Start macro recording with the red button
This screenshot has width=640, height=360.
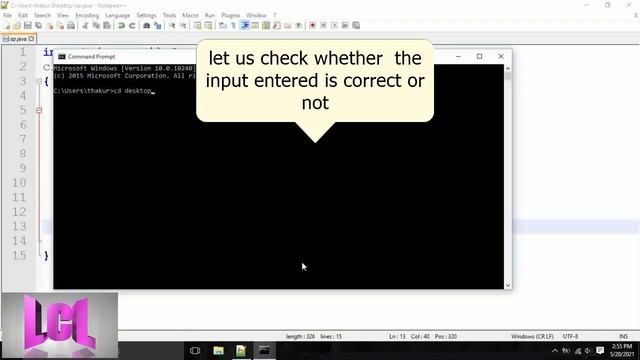point(313,26)
